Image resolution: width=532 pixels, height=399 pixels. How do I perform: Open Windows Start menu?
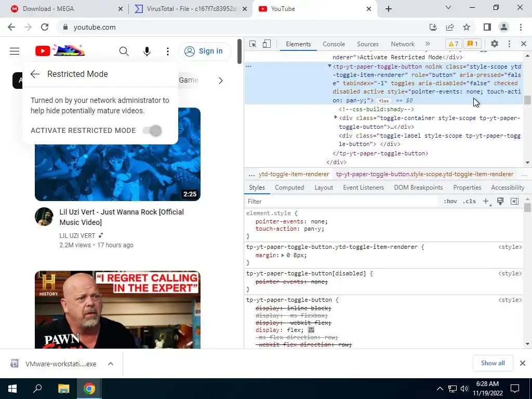(x=12, y=389)
